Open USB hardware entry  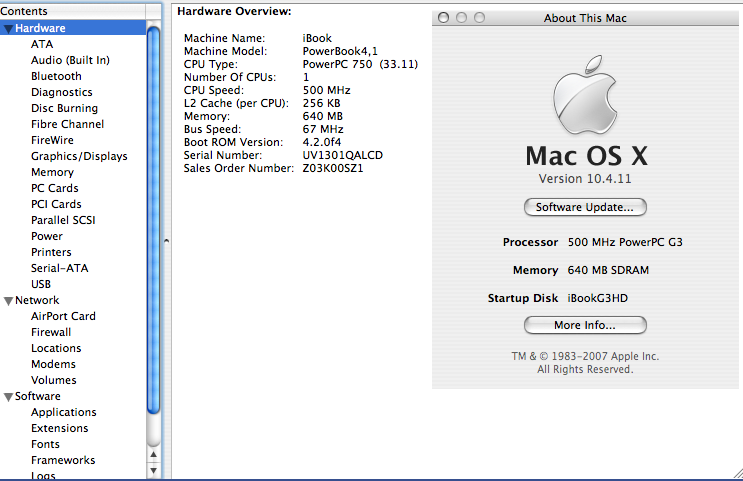pyautogui.click(x=41, y=284)
